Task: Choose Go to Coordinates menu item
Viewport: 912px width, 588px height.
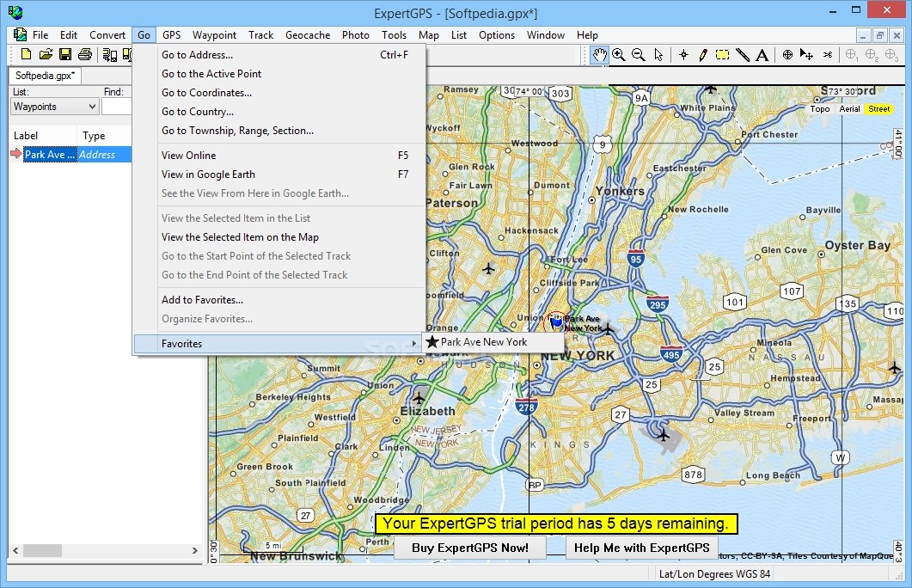Action: [279, 93]
